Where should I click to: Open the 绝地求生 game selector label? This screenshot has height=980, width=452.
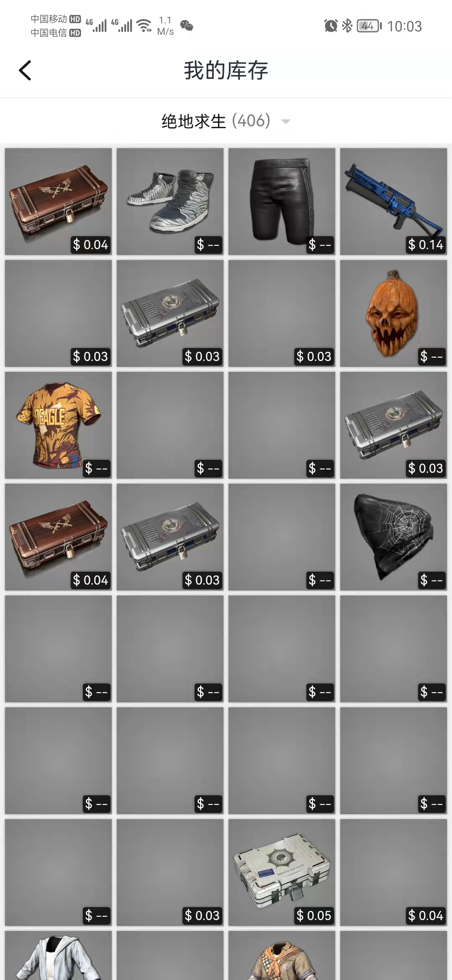tap(194, 121)
